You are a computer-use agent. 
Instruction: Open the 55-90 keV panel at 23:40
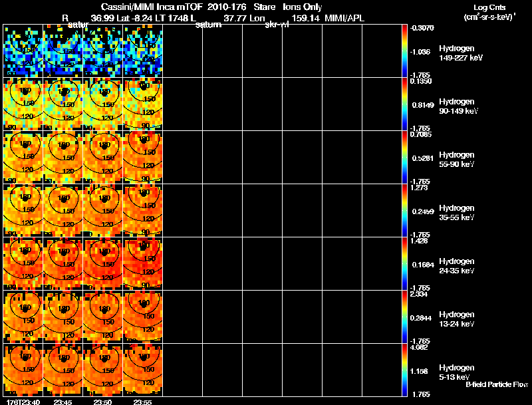click(x=23, y=158)
